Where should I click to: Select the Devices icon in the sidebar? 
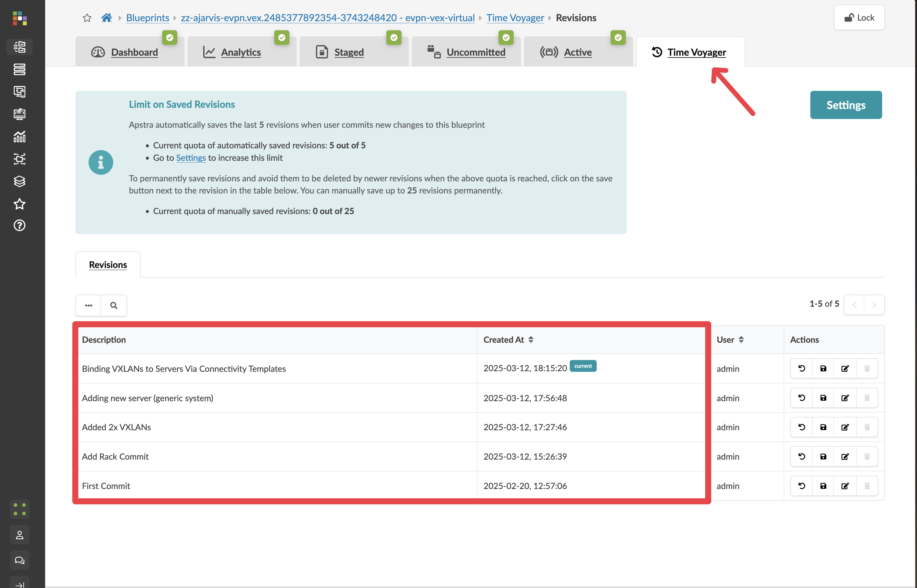tap(19, 70)
